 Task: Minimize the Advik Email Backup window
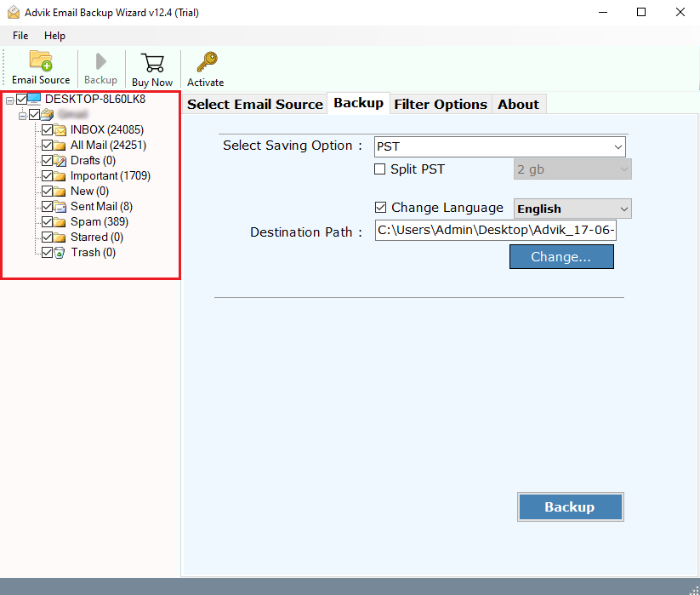click(603, 12)
